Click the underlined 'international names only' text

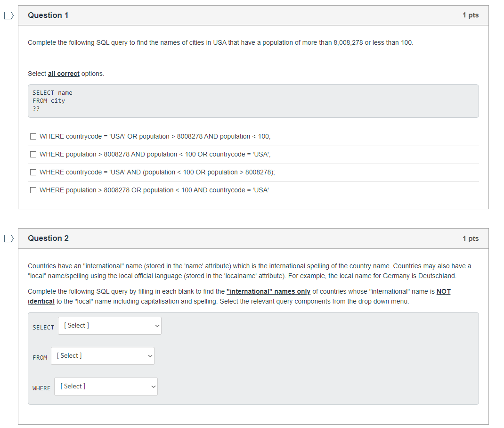pos(268,291)
